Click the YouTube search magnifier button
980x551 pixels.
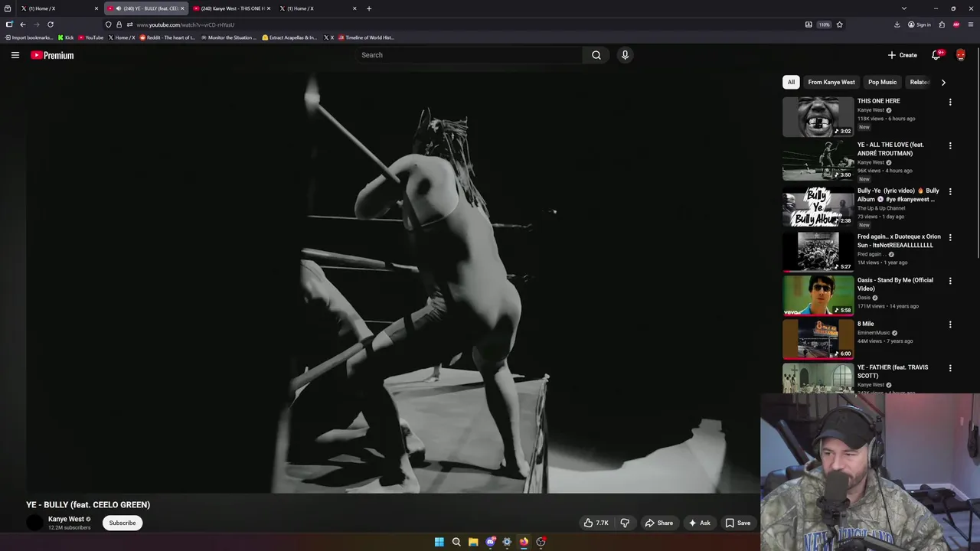click(x=596, y=55)
